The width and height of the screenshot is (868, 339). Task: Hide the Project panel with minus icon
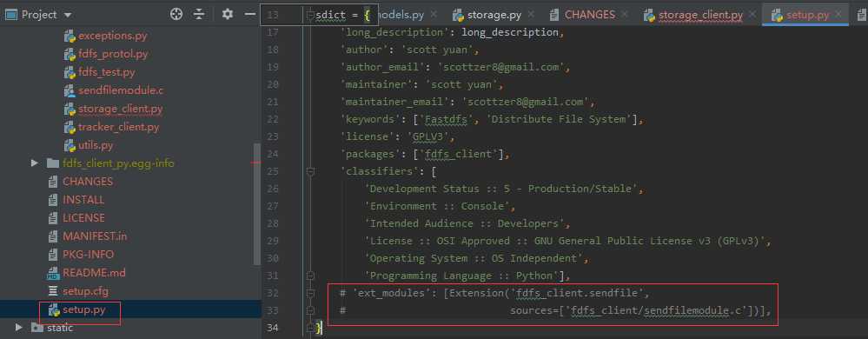(x=250, y=15)
